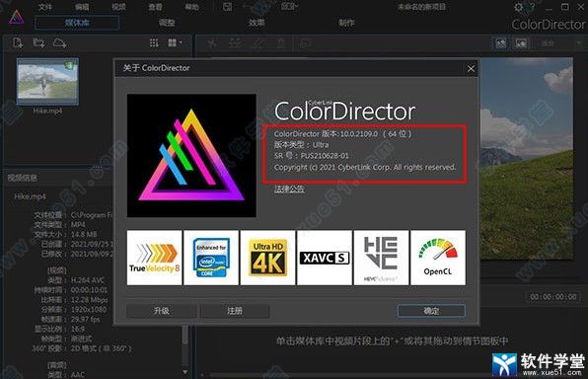Screen dimensions: 588x379
Task: Click the XAVC S badge
Action: pyautogui.click(x=325, y=258)
